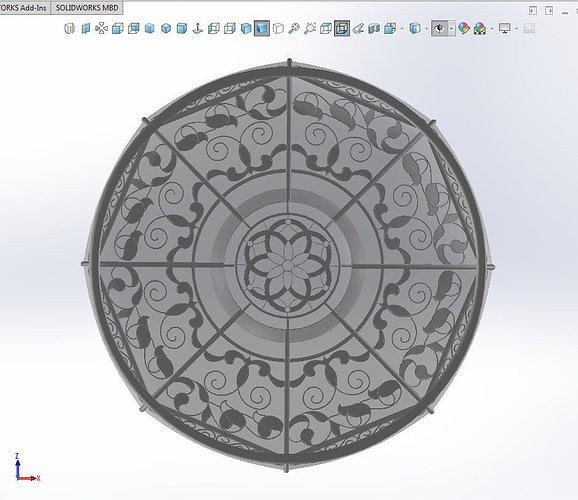The image size is (578, 500).
Task: Select the isometric view cube icon
Action: (166, 28)
